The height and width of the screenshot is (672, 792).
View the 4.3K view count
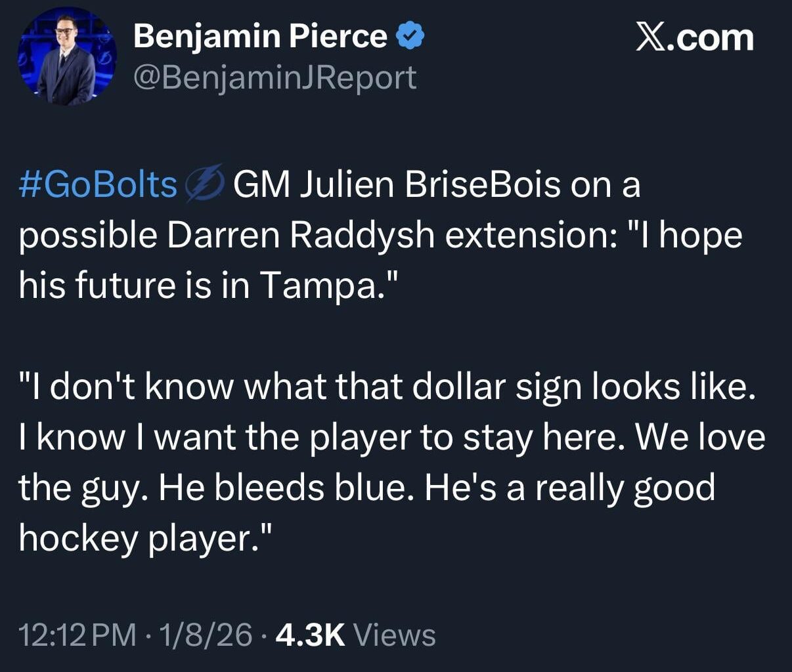310,635
